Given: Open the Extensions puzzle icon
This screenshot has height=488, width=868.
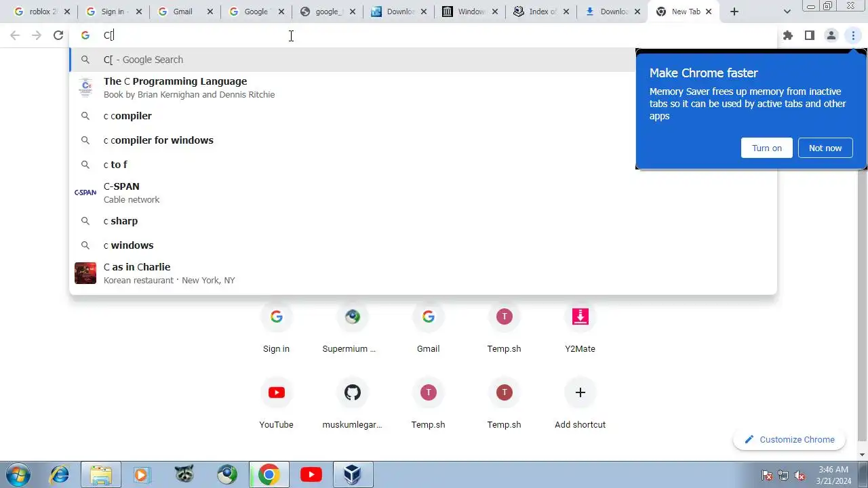Looking at the screenshot, I should tap(787, 35).
